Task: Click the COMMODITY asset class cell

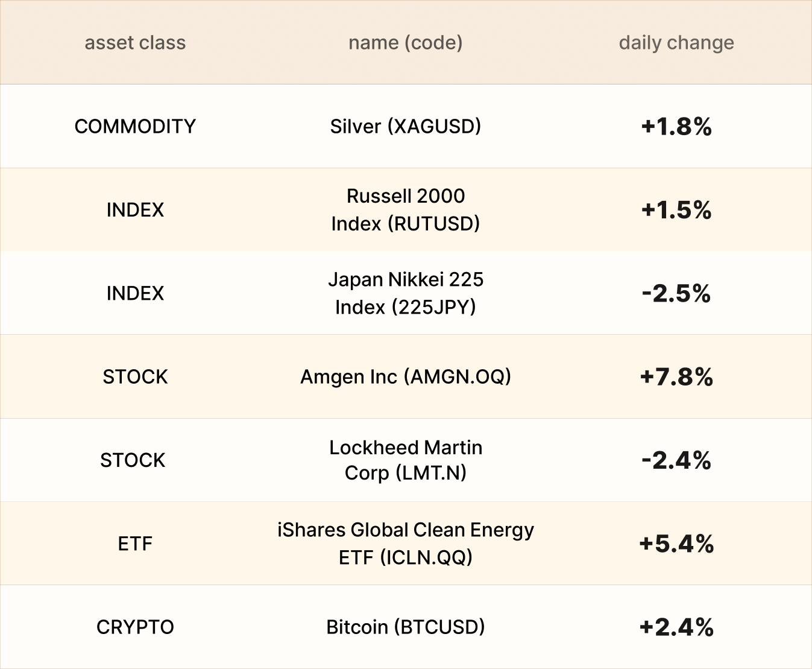Action: pos(135,126)
